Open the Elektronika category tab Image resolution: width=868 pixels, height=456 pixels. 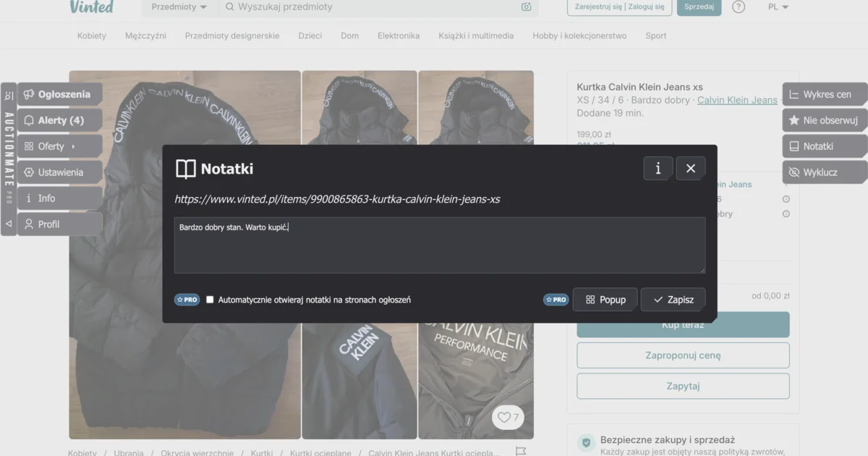click(x=399, y=35)
